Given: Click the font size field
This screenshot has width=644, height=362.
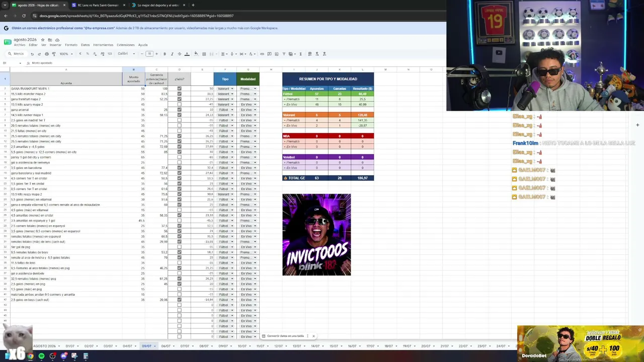Looking at the screenshot, I should 149,54.
